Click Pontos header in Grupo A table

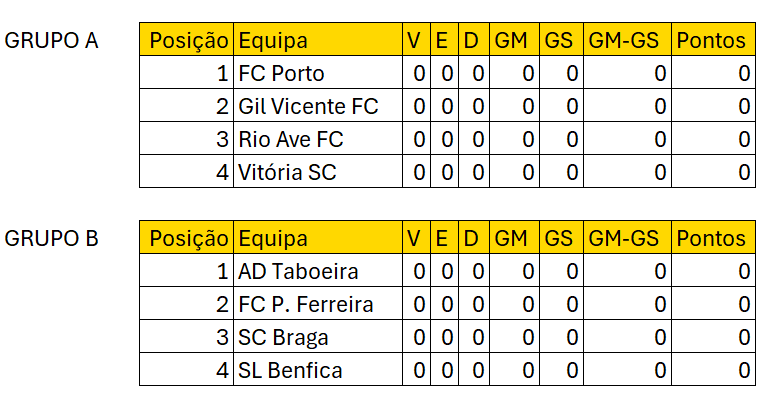tap(711, 41)
